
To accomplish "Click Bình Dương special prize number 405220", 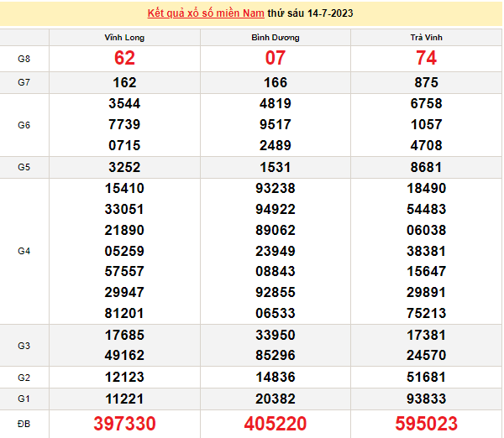I will 276,424.
